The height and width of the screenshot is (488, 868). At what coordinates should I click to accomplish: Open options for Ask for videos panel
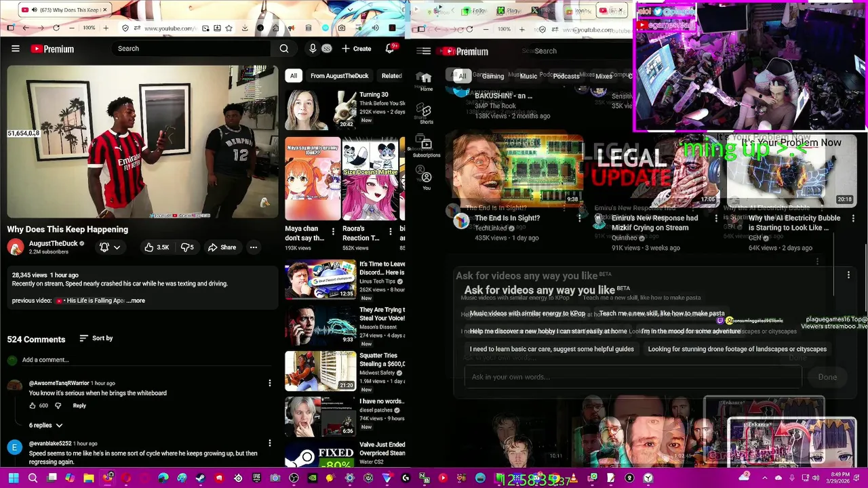point(848,275)
